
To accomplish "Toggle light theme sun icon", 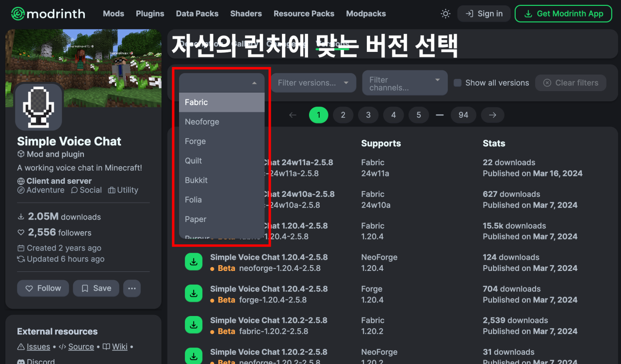I will [445, 14].
